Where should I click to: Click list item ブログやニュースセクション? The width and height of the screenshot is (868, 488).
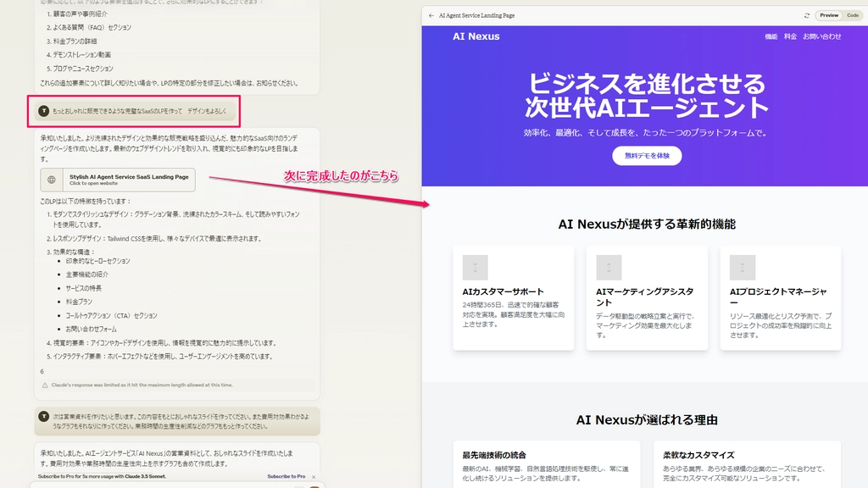[83, 69]
